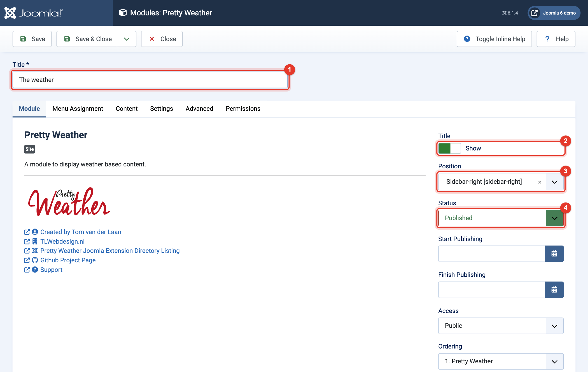
Task: Open the Save & Close dropdown arrow
Action: point(127,39)
